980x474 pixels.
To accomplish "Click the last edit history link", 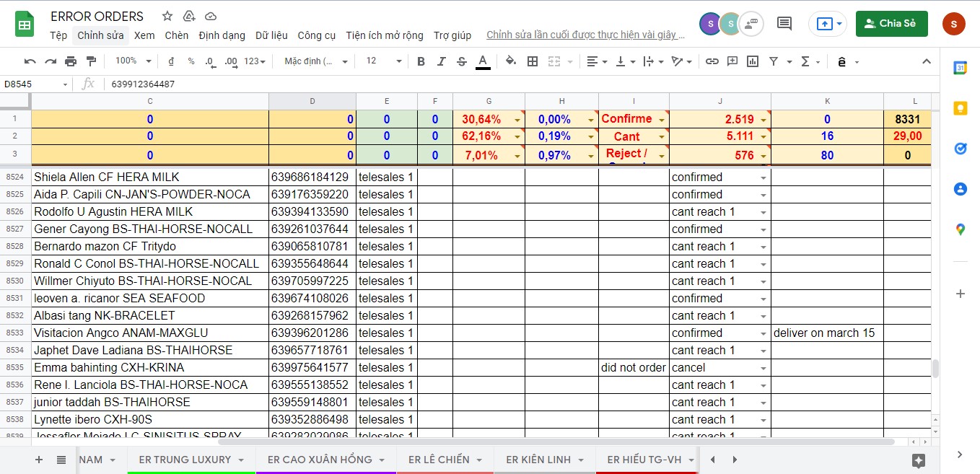I will [585, 35].
